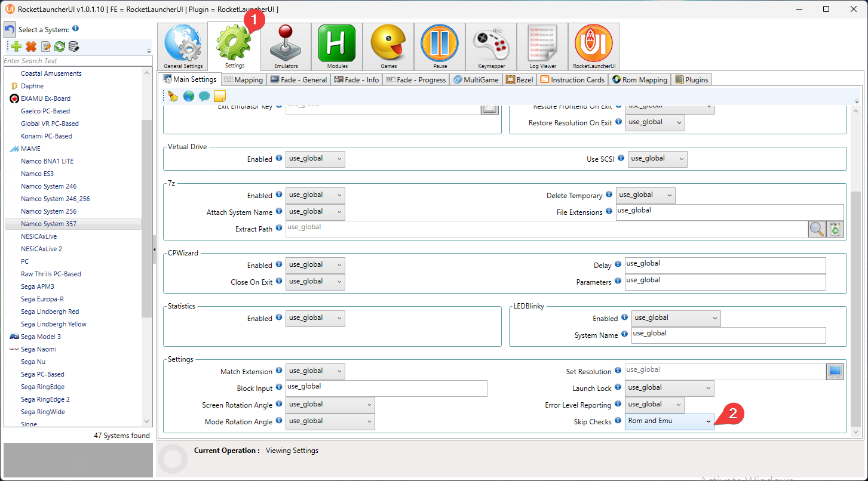Browse Extract Path with magnifier icon
The width and height of the screenshot is (868, 481).
[x=817, y=229]
